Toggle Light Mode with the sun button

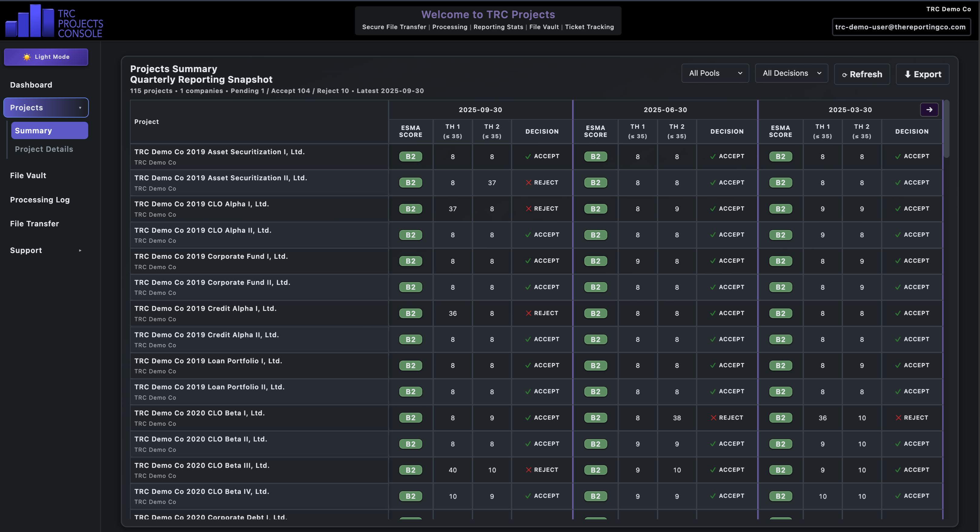tap(46, 57)
